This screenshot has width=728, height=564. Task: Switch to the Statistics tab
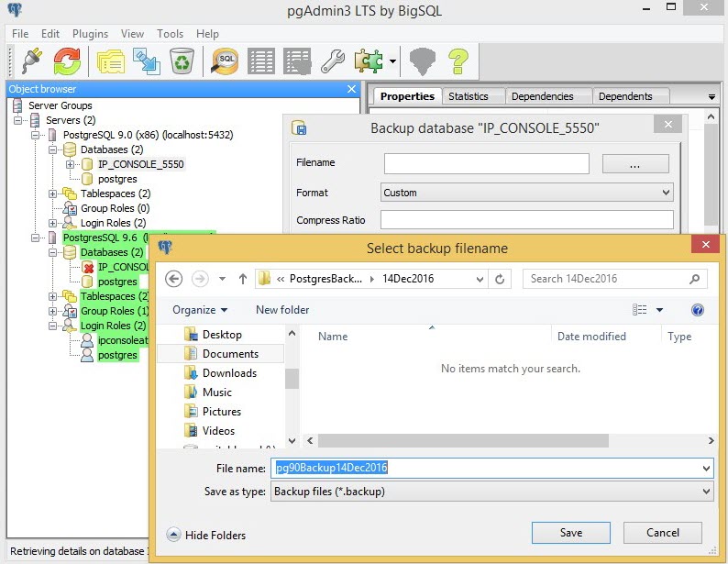468,96
